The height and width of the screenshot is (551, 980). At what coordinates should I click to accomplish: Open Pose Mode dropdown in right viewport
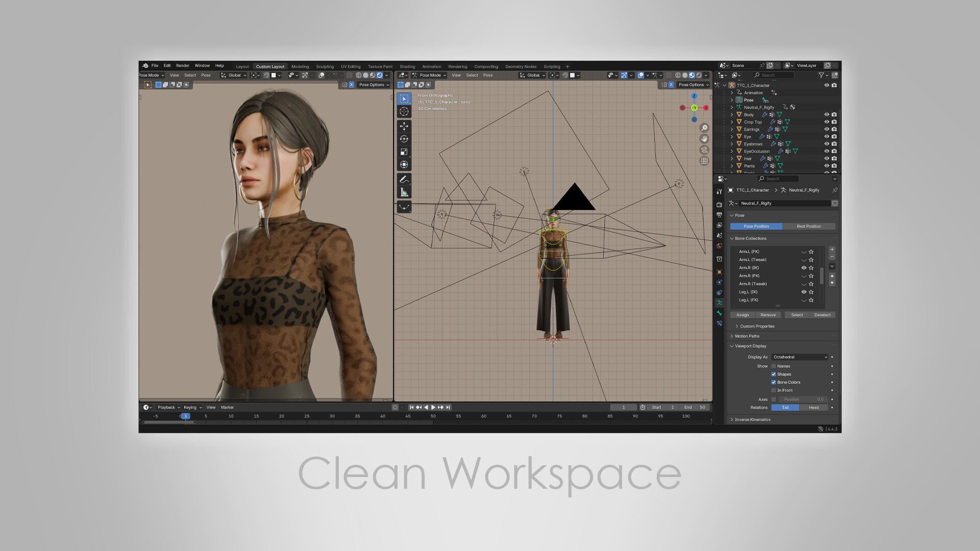[x=429, y=76]
